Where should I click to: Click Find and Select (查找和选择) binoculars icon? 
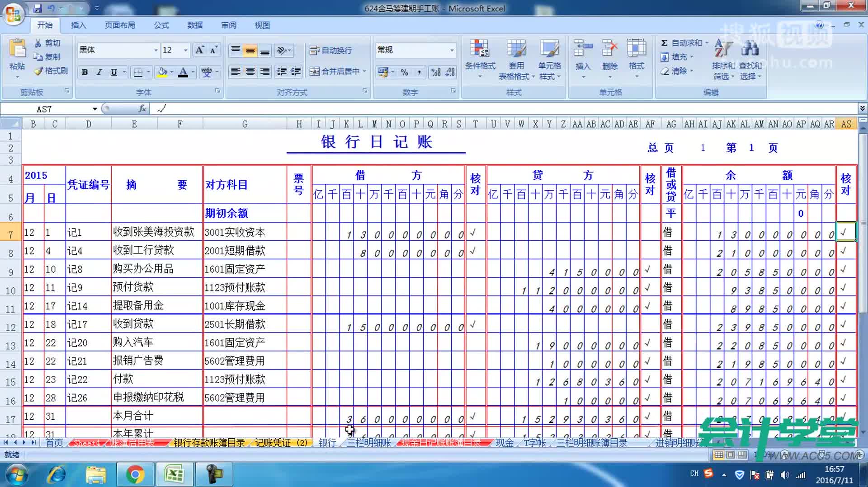[749, 51]
